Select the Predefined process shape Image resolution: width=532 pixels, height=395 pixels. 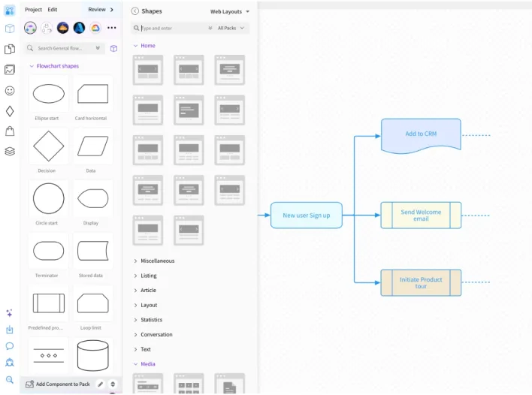(x=49, y=303)
